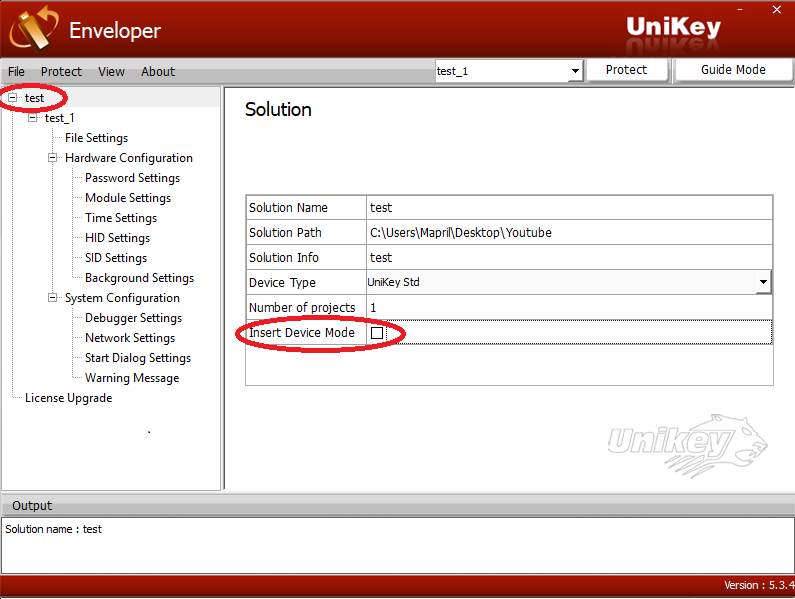Click the Device Type label cell

[306, 282]
